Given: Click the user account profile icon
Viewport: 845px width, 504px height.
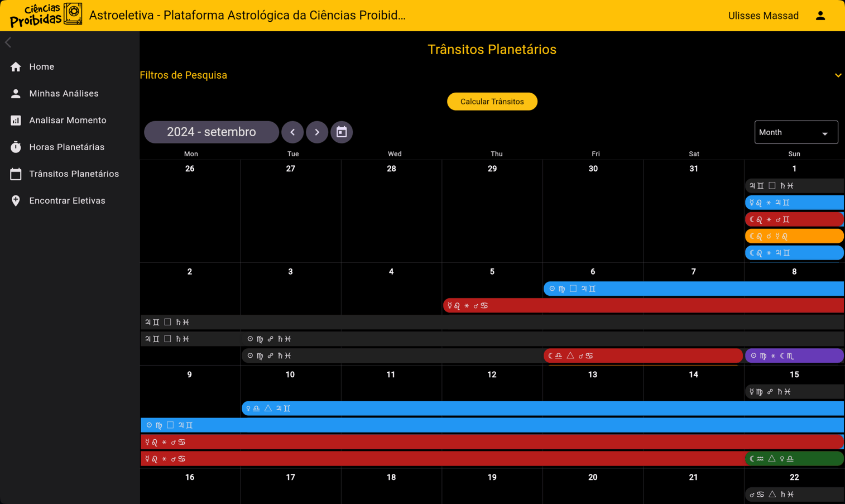Looking at the screenshot, I should [820, 16].
